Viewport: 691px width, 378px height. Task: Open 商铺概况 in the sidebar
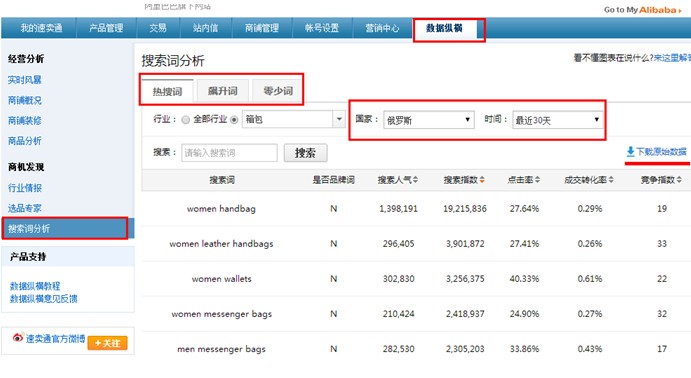(x=24, y=100)
